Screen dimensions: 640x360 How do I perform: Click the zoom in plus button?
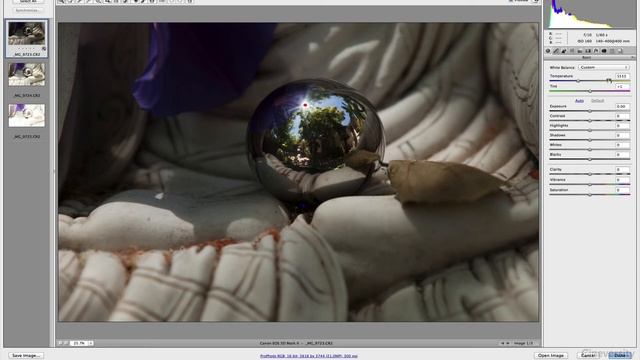click(66, 343)
